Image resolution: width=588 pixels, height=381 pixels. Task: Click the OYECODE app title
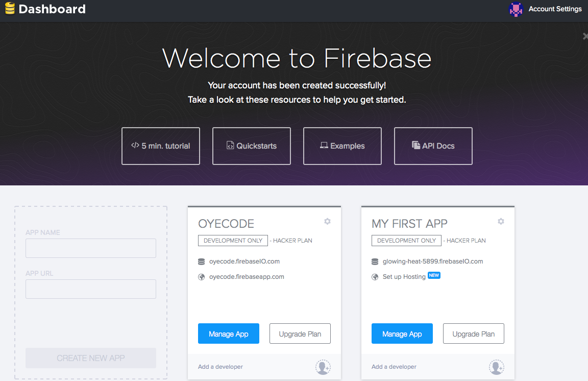click(226, 224)
